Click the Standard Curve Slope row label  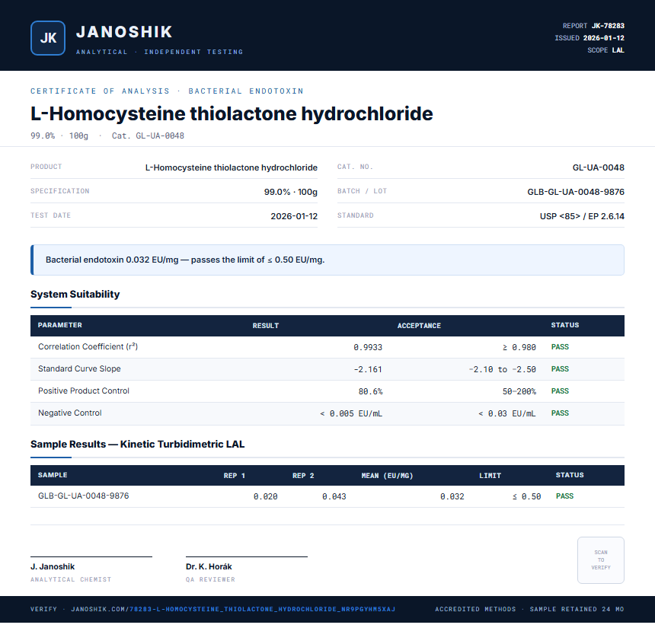click(79, 368)
